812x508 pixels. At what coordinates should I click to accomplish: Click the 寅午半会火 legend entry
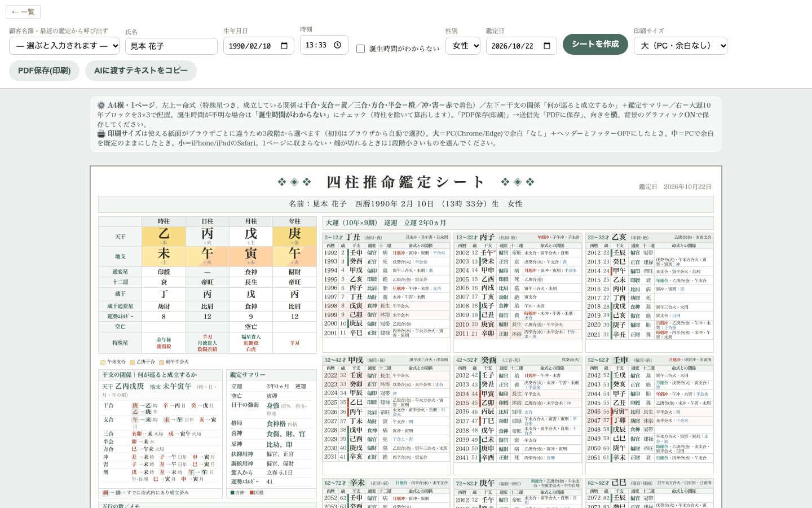coord(174,362)
